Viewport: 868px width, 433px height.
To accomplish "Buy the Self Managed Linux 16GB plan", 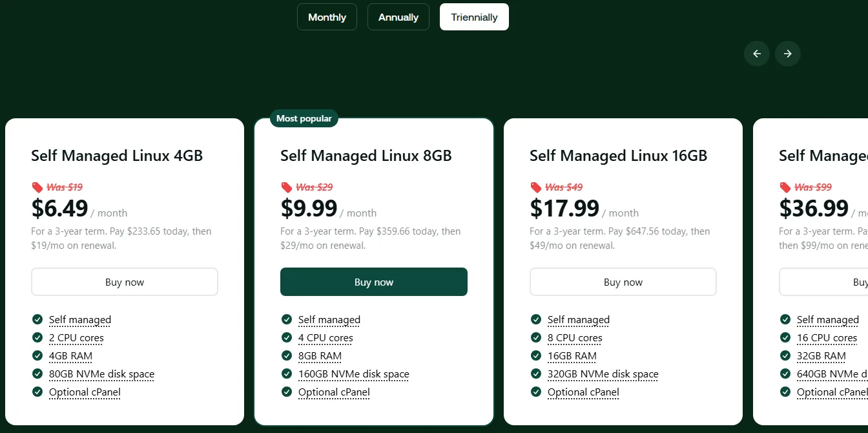I will click(623, 282).
